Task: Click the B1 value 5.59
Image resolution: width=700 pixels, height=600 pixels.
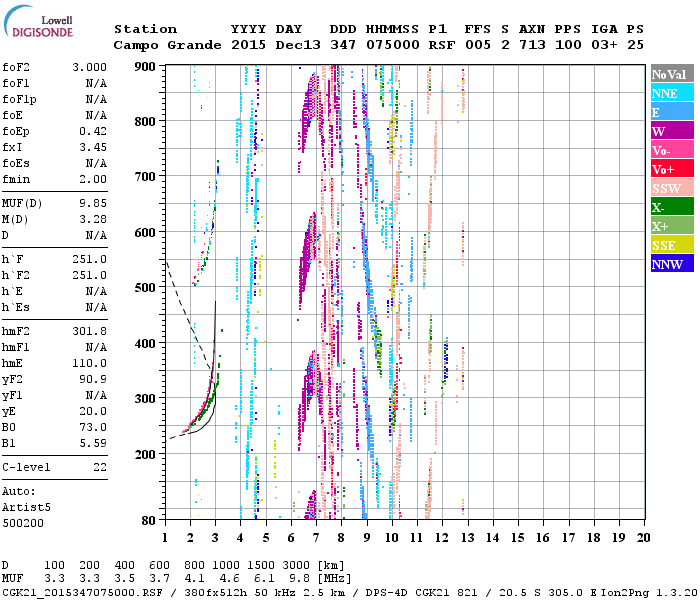Action: (93, 444)
